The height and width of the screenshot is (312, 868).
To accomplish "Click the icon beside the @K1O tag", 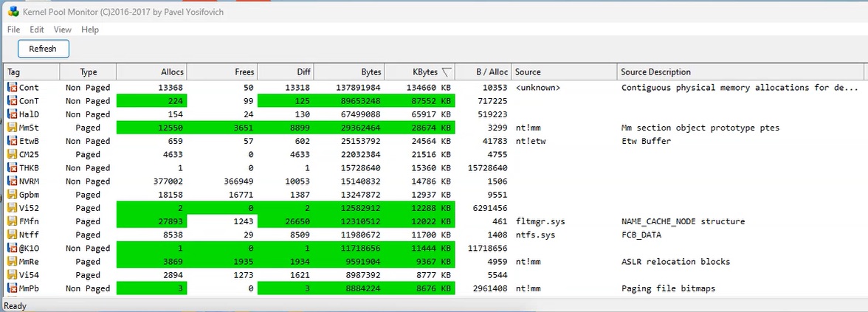I will (12, 249).
